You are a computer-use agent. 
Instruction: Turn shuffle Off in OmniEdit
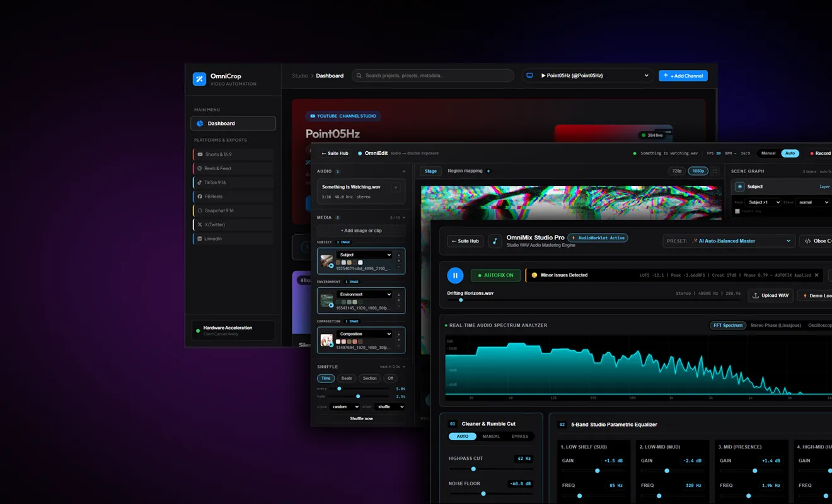pyautogui.click(x=390, y=379)
